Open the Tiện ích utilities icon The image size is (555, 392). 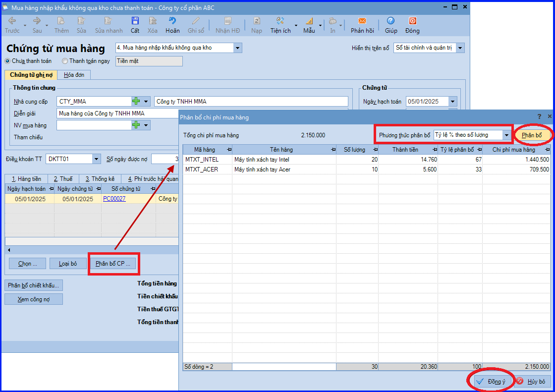coord(280,20)
